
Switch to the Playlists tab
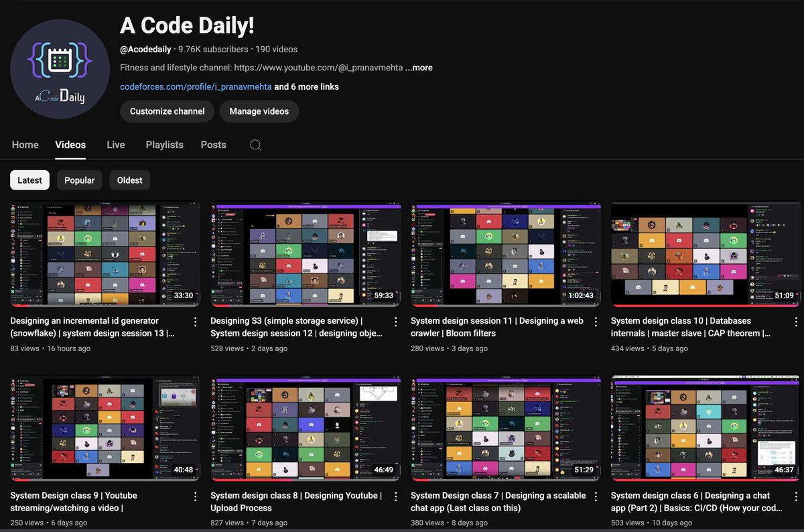pos(164,145)
